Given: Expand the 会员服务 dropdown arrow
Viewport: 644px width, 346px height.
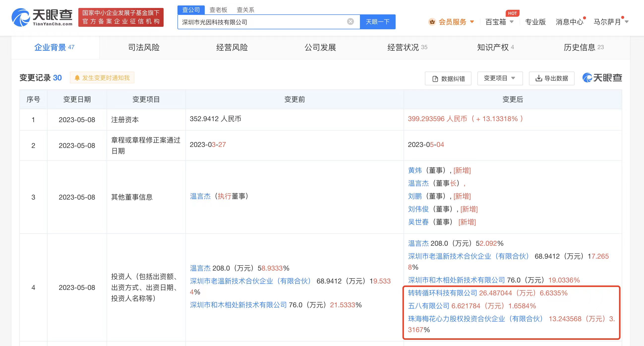Looking at the screenshot, I should click(472, 22).
